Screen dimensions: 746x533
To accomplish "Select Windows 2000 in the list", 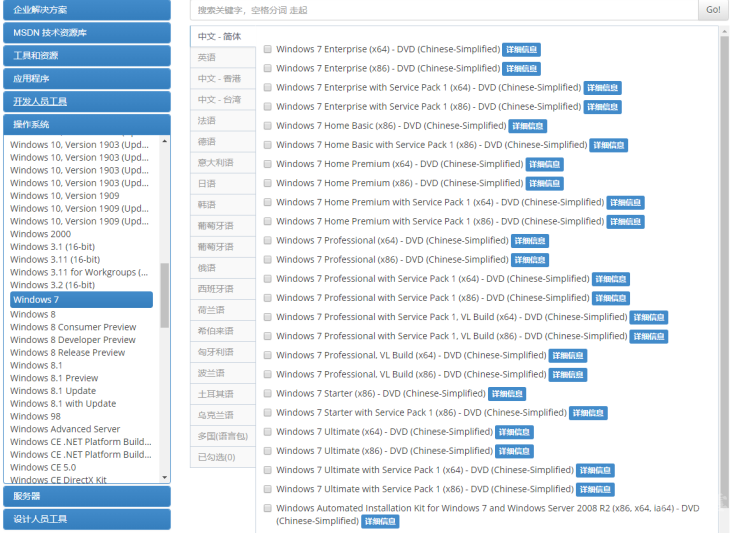I will click(40, 234).
